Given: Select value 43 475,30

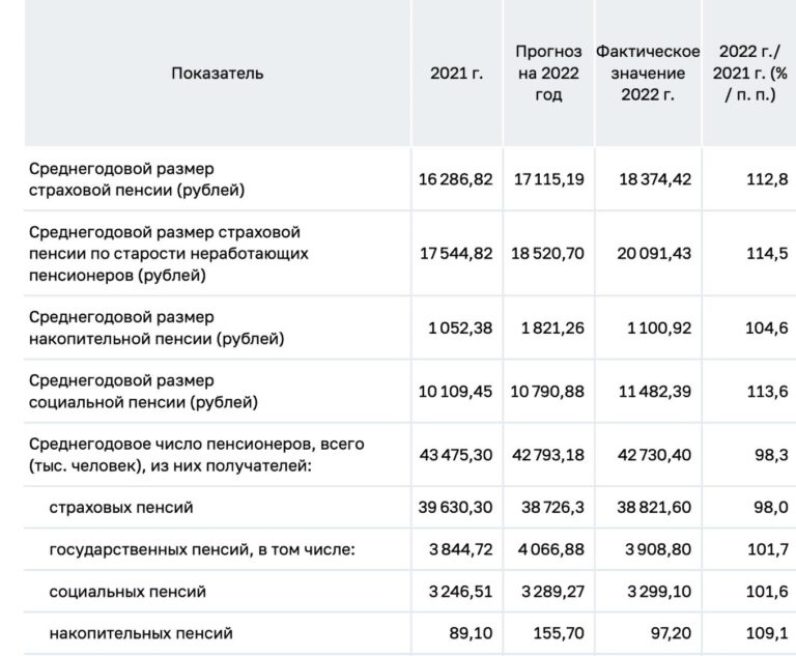Looking at the screenshot, I should click(456, 455).
